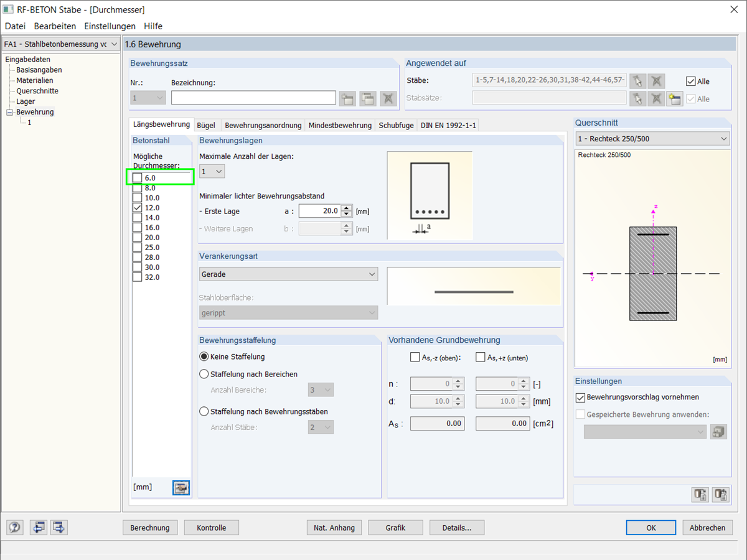Image resolution: width=747 pixels, height=560 pixels.
Task: Switch to the Schubfuge tab
Action: pos(397,125)
